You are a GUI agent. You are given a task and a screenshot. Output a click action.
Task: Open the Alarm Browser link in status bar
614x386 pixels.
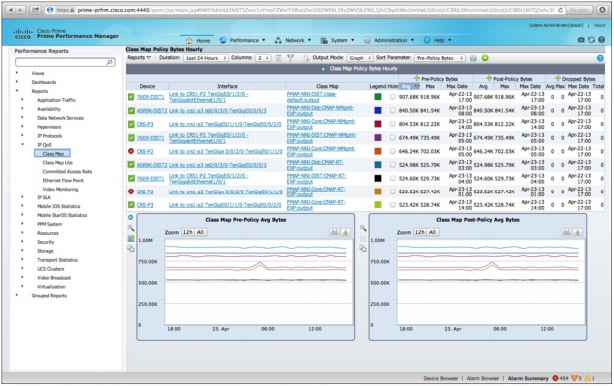click(x=483, y=379)
